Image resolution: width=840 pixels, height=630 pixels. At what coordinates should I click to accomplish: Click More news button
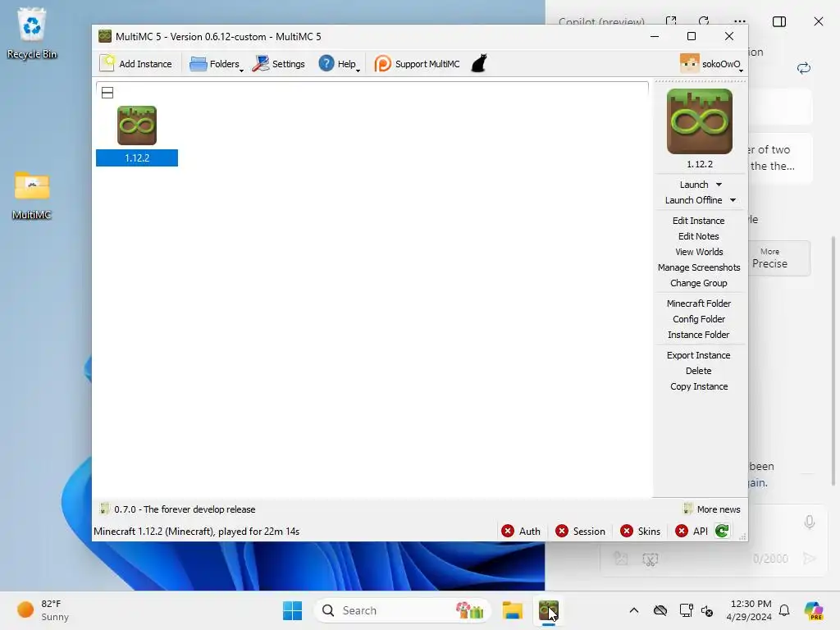(712, 509)
